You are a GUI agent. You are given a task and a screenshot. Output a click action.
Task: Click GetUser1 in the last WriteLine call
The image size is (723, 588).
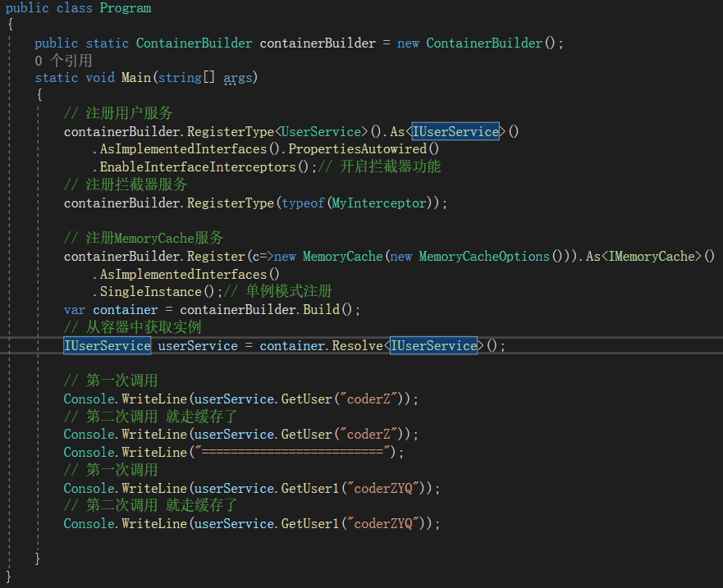310,523
